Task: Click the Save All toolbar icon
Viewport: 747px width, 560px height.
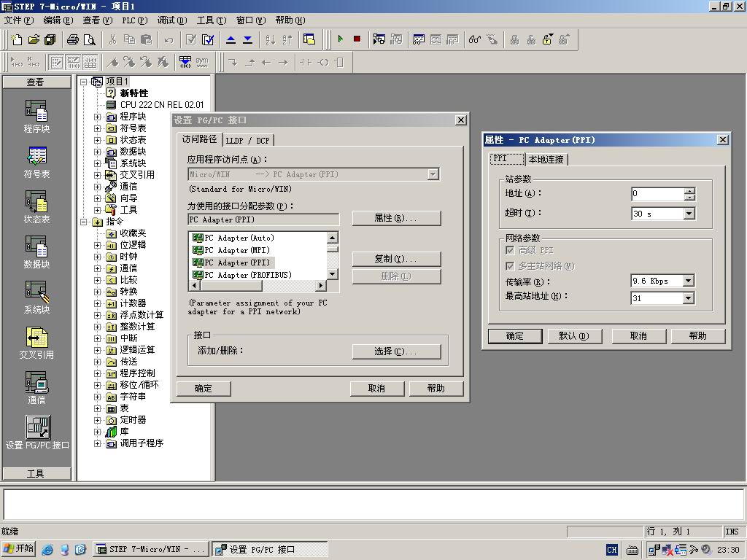Action: click(50, 39)
